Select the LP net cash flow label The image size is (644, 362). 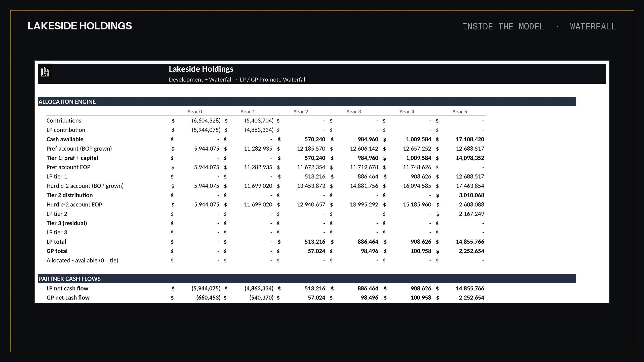[x=67, y=288]
